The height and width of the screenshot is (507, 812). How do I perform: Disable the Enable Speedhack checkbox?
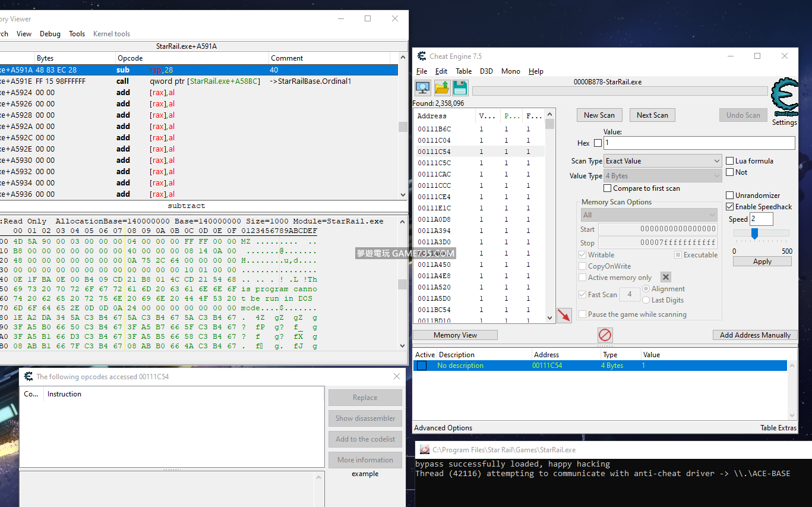tap(730, 207)
